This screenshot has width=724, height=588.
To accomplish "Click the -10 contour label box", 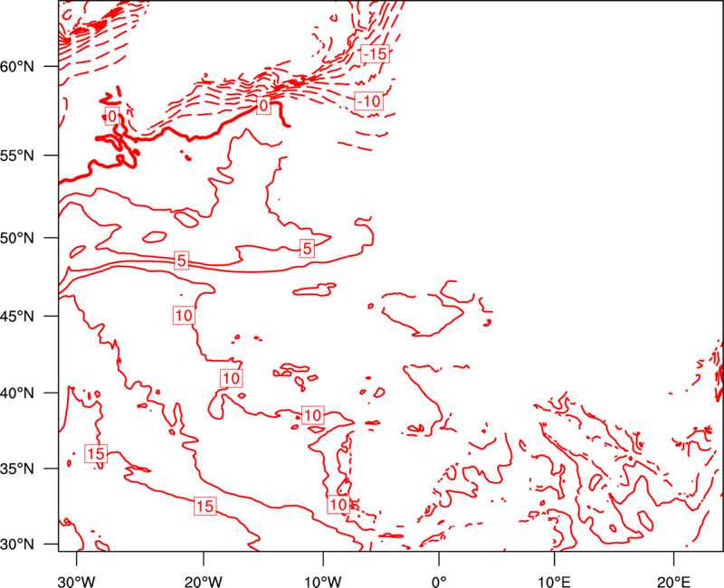I will coord(369,100).
